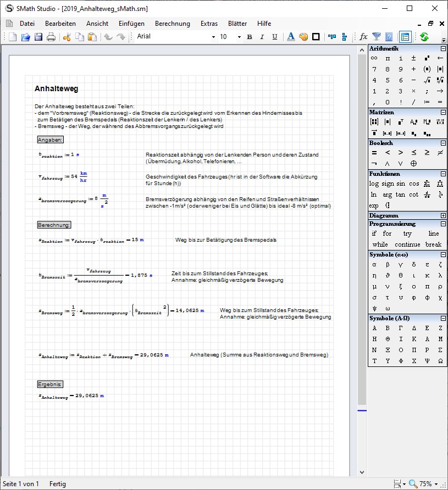This screenshot has height=490, width=448.
Task: Open the Datei menu
Action: [27, 24]
